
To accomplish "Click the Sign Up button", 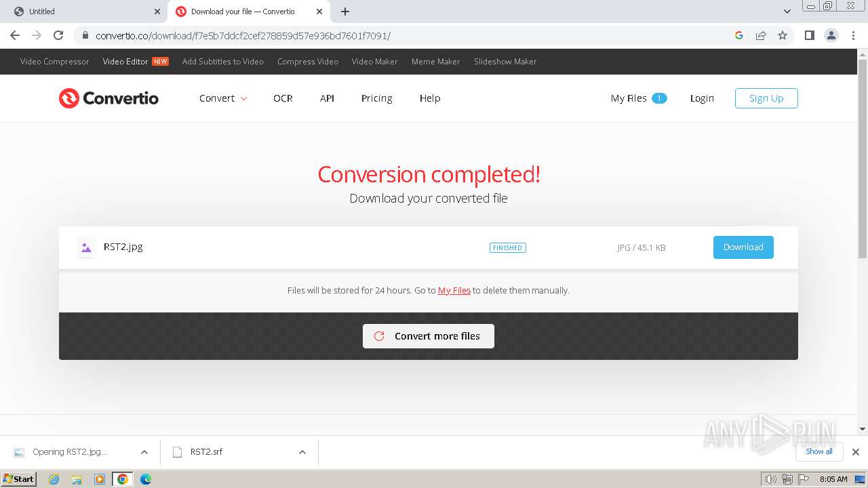I will [766, 98].
